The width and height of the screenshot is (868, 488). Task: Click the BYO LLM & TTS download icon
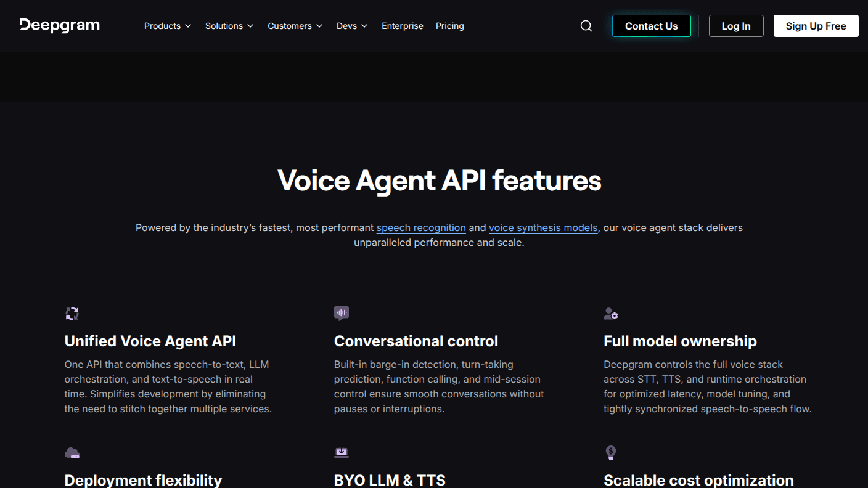coord(342,453)
